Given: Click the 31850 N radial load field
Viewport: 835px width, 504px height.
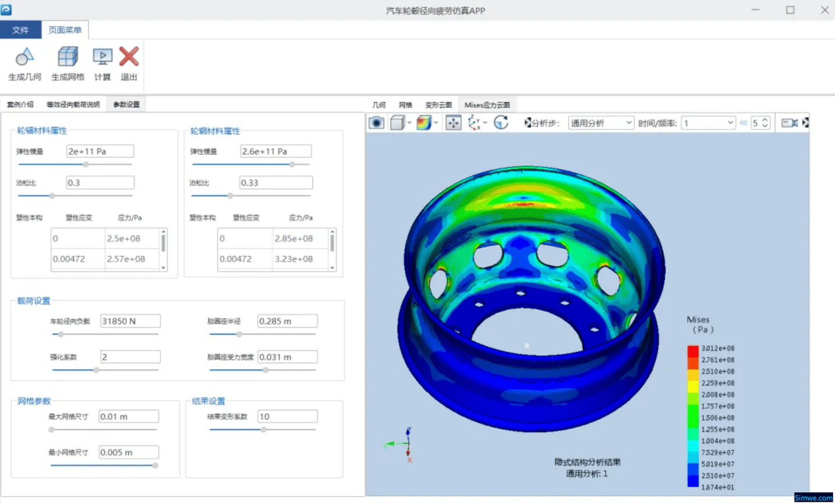Looking at the screenshot, I should point(130,321).
